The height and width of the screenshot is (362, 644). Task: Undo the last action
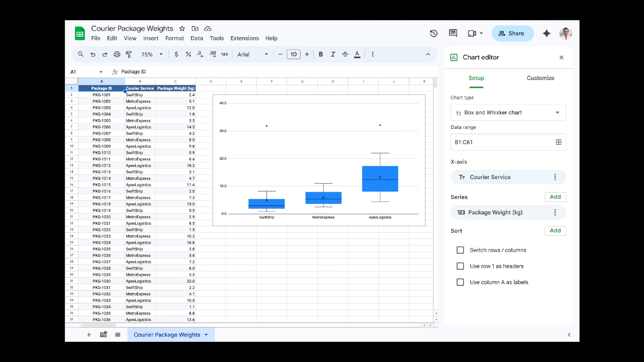[93, 54]
